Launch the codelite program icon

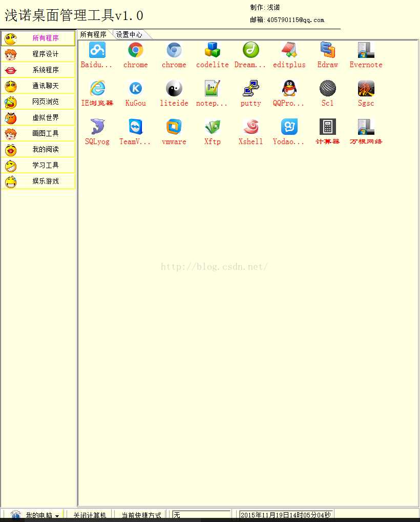pos(212,50)
